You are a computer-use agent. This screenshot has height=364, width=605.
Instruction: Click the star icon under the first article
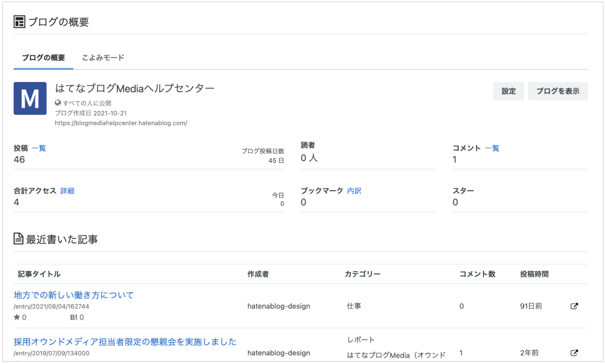[x=17, y=317]
